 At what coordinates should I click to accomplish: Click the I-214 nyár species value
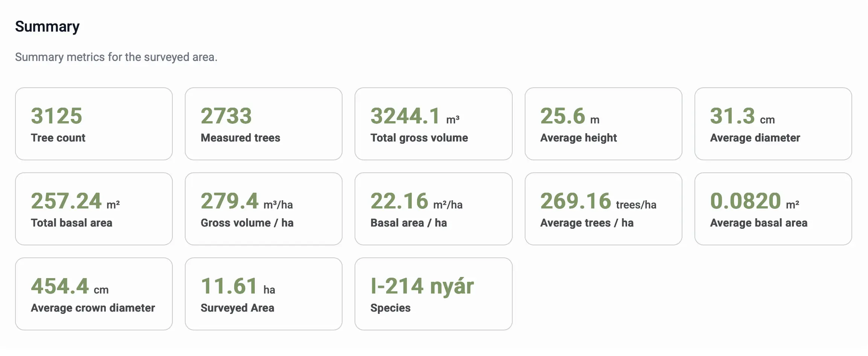(422, 286)
